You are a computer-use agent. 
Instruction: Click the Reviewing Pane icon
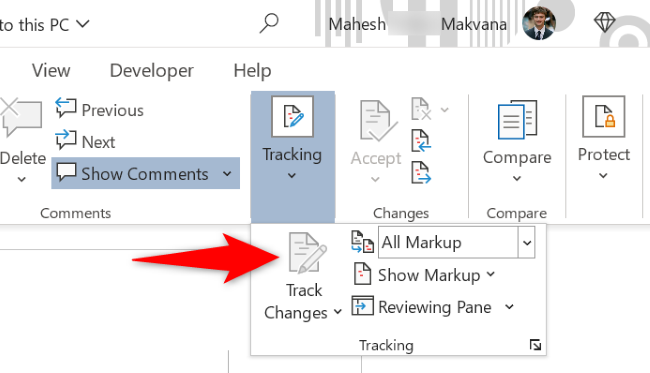(362, 306)
